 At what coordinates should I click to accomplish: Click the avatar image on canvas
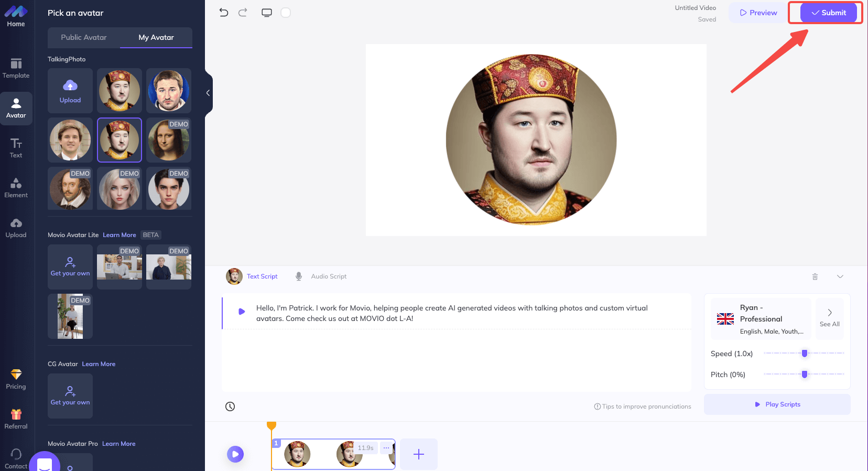[531, 140]
